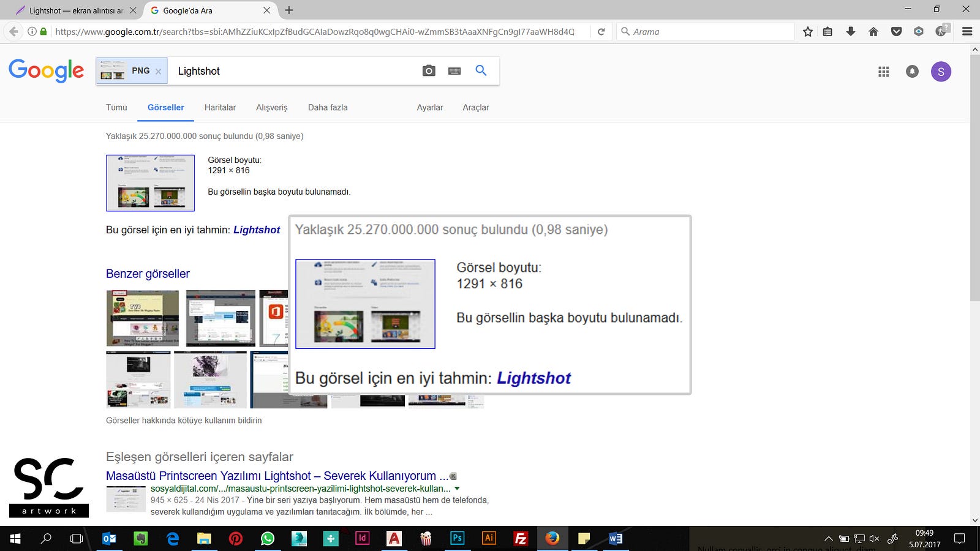The height and width of the screenshot is (551, 980).
Task: Bookmark this page with the star icon
Action: (x=808, y=32)
